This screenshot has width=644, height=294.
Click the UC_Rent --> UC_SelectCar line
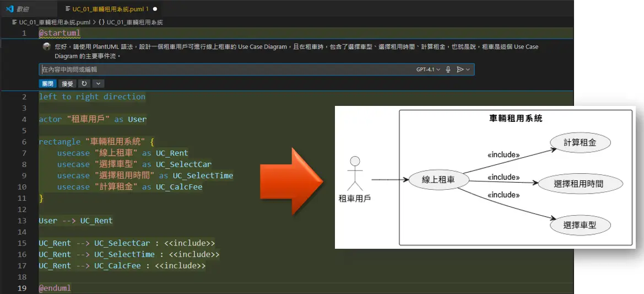pyautogui.click(x=127, y=243)
